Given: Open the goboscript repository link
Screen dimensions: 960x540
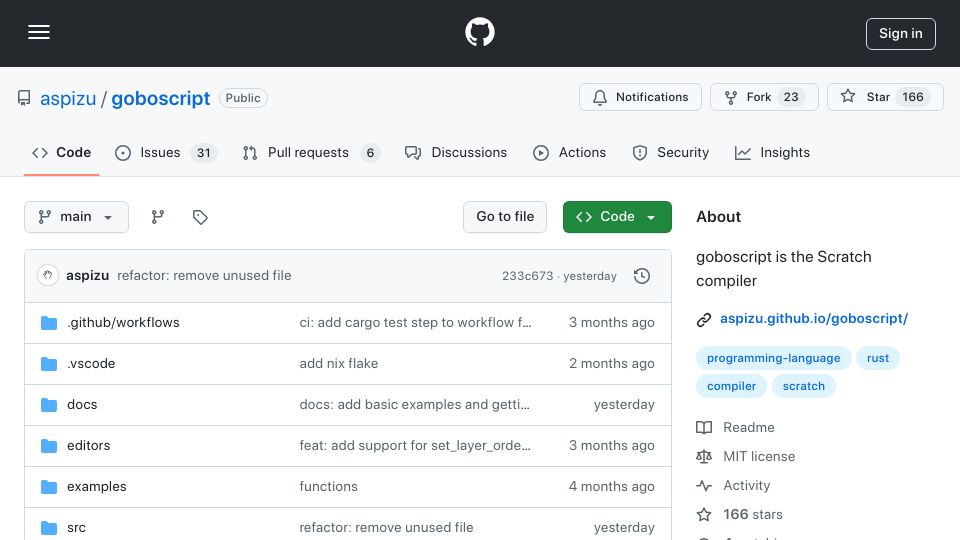Looking at the screenshot, I should (160, 98).
